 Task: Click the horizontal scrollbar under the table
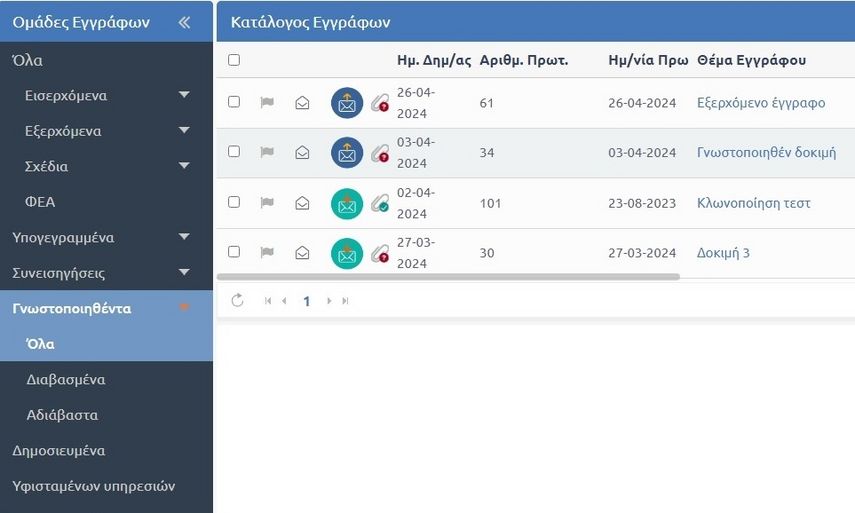[448, 277]
